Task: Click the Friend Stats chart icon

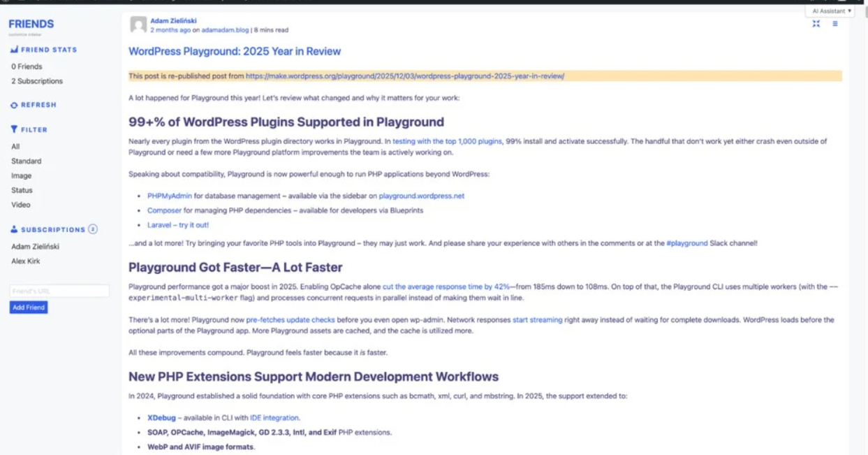Action: 14,50
